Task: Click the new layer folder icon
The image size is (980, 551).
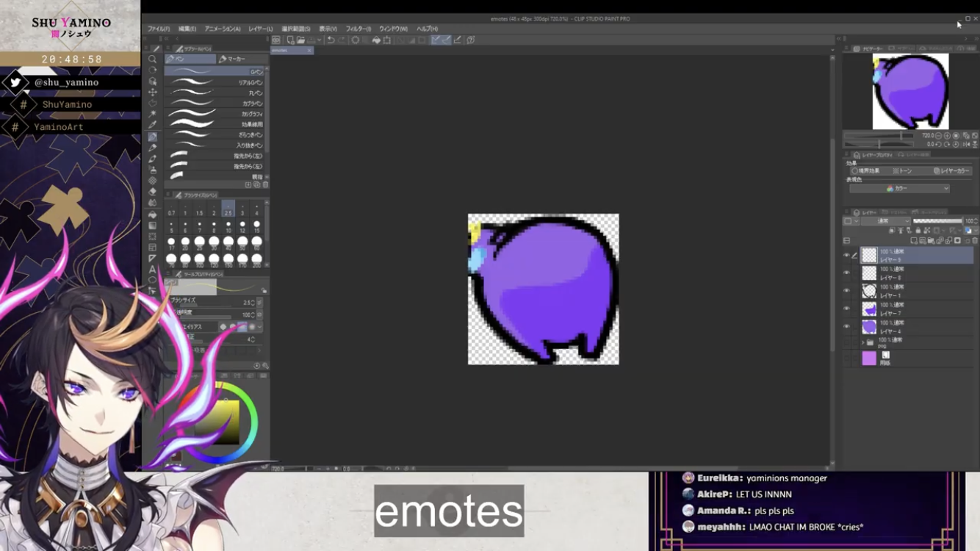Action: 931,240
